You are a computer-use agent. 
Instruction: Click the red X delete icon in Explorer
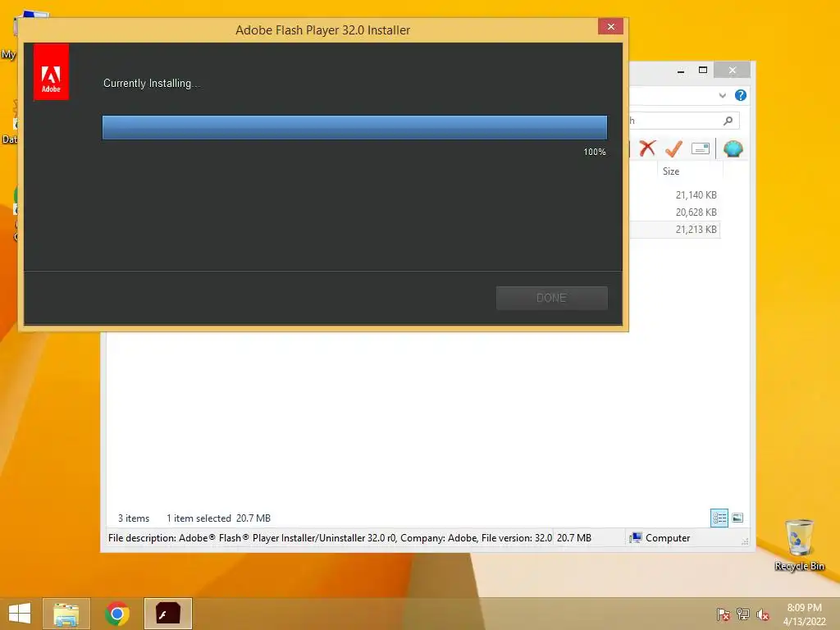647,148
